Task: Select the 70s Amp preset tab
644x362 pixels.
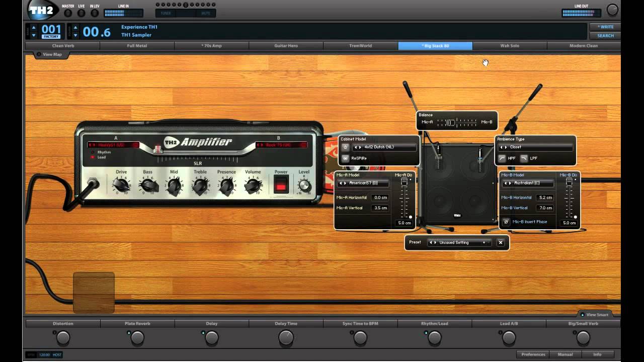Action: [x=211, y=46]
